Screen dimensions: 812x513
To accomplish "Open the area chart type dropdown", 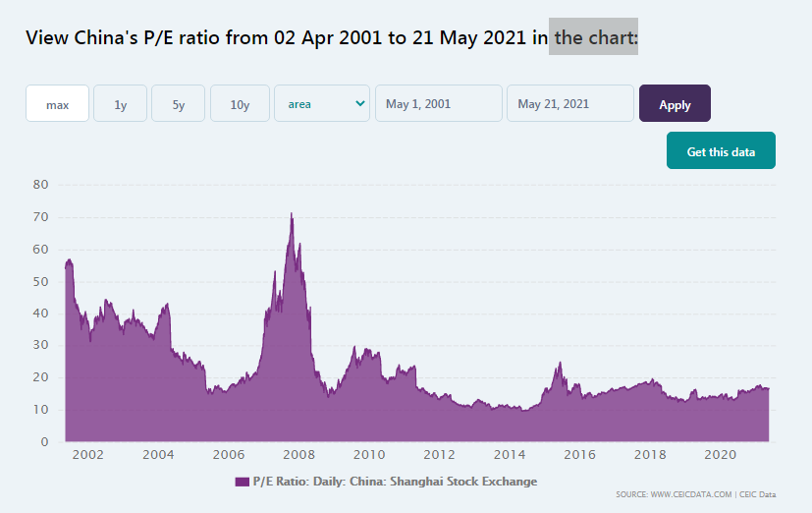I will (322, 104).
